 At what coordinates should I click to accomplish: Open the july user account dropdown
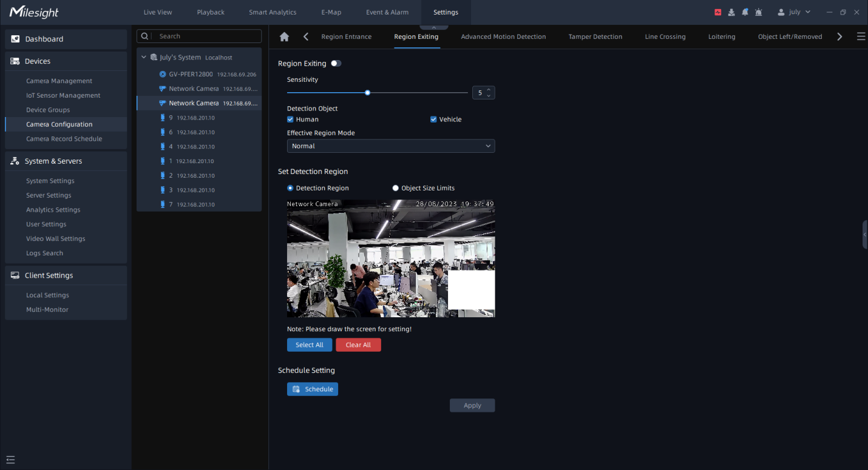(794, 12)
